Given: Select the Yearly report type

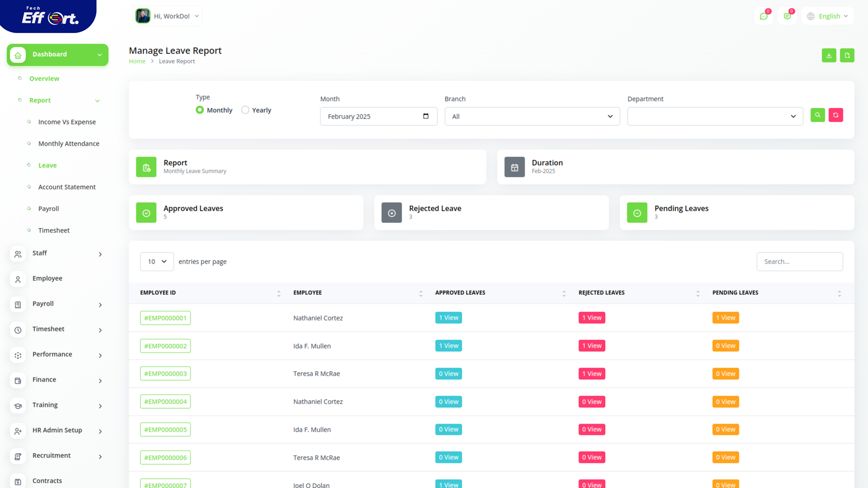Looking at the screenshot, I should pyautogui.click(x=245, y=110).
